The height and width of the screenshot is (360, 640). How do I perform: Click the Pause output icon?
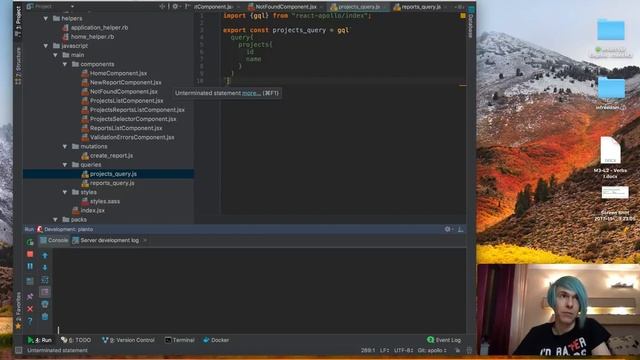pyautogui.click(x=30, y=267)
